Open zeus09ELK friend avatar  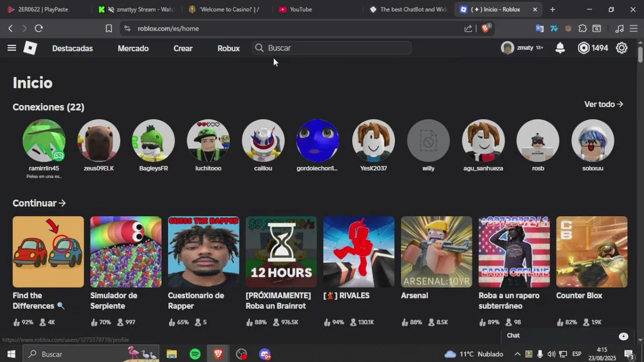coord(99,141)
